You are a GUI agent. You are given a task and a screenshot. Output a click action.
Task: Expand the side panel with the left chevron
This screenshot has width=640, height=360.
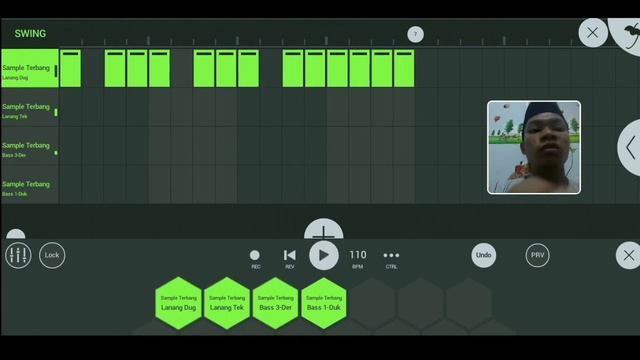click(x=630, y=147)
